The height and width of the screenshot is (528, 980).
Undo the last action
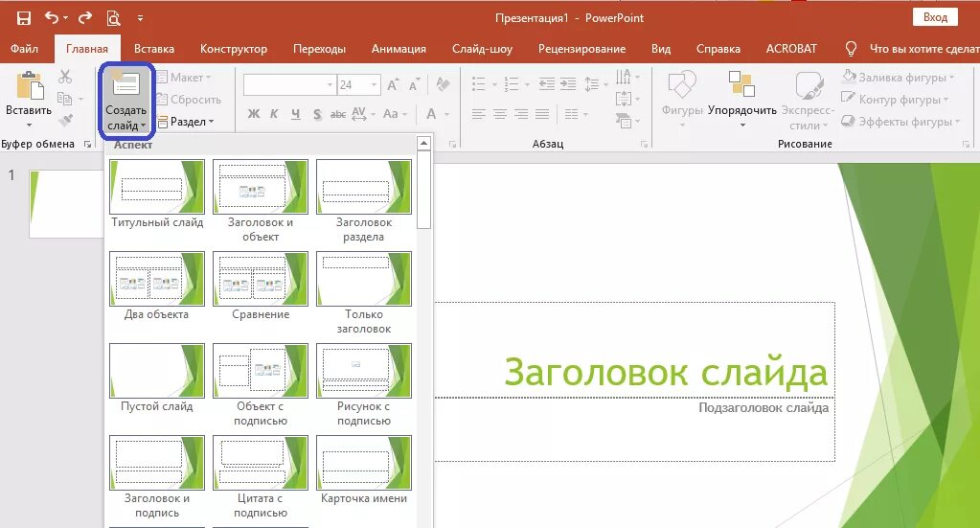tap(51, 17)
